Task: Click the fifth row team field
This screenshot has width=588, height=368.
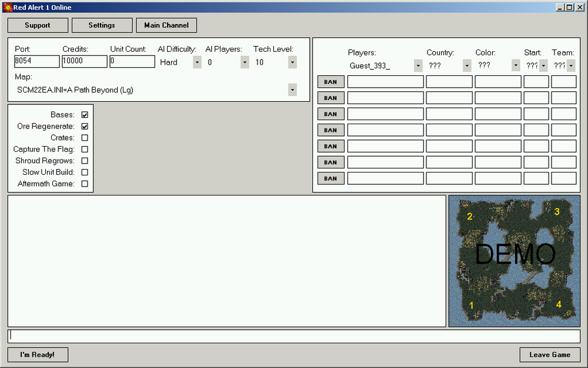Action: 564,146
